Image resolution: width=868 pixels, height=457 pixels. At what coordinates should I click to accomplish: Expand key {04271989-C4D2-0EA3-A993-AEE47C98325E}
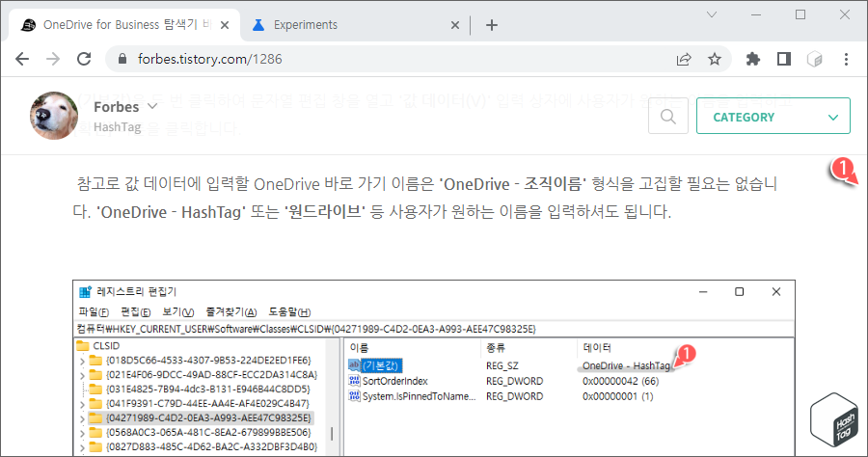pyautogui.click(x=83, y=418)
